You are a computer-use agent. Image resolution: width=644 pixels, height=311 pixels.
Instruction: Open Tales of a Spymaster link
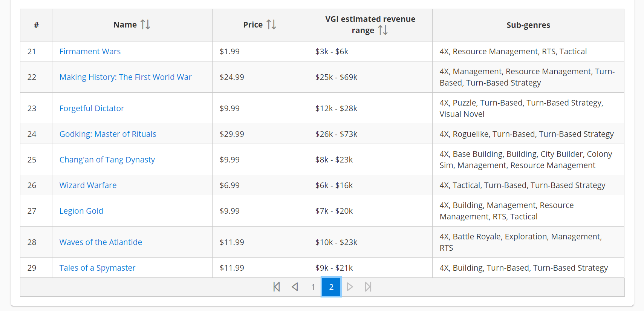point(97,268)
